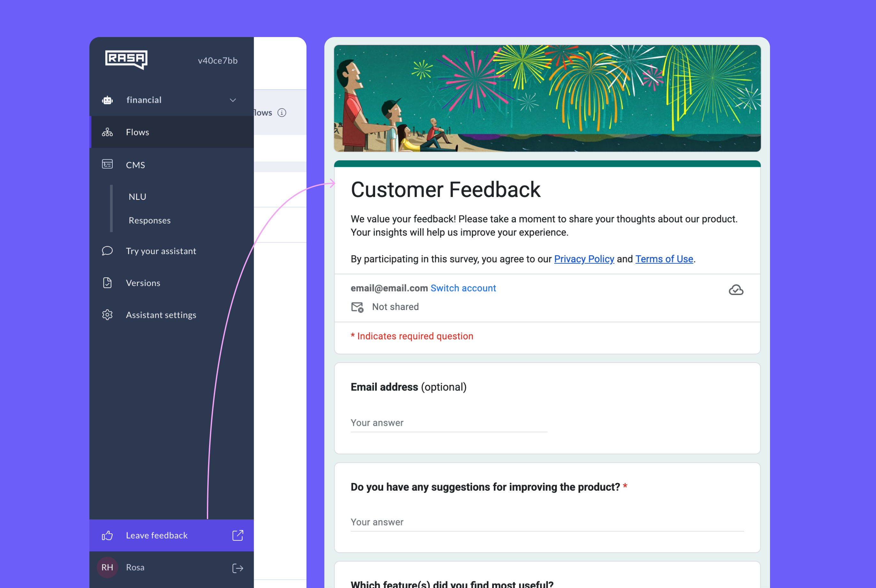Open Assistant settings gear item
Screen dimensions: 876x588
coord(161,315)
